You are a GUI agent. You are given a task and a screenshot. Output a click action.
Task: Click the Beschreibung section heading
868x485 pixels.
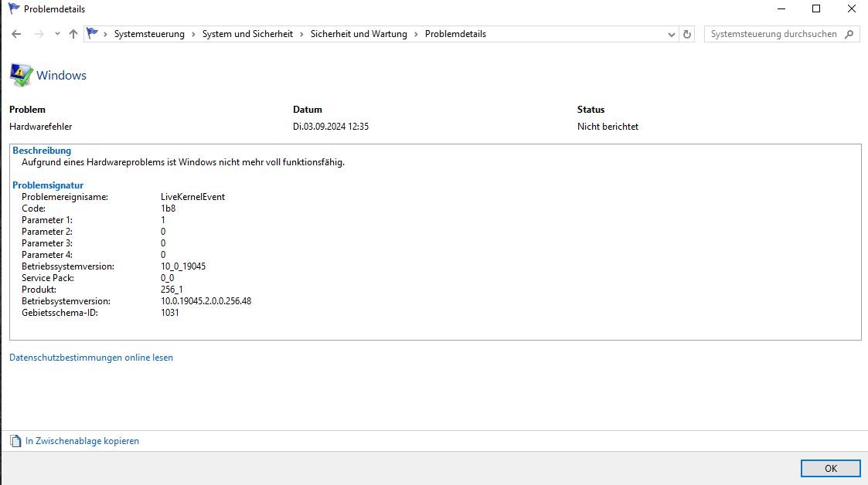pyautogui.click(x=42, y=151)
